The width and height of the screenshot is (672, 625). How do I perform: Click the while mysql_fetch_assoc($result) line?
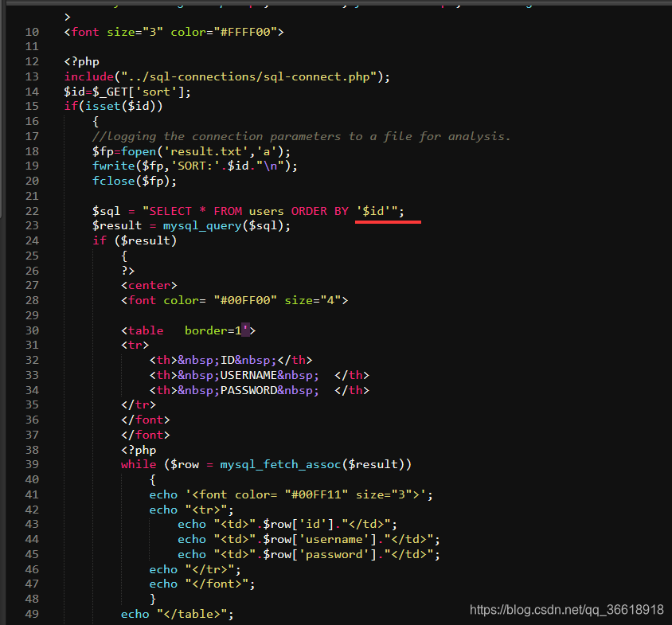pyautogui.click(x=266, y=465)
